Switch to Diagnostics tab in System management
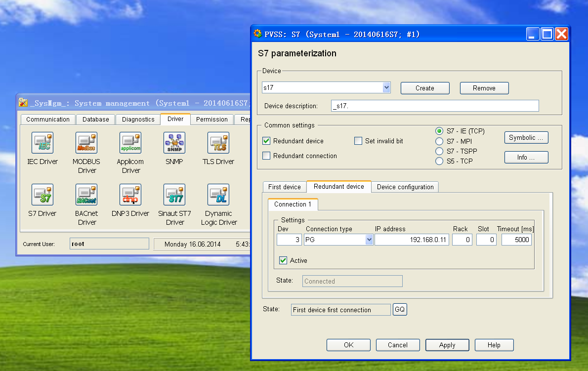This screenshot has width=588, height=371. click(x=138, y=119)
